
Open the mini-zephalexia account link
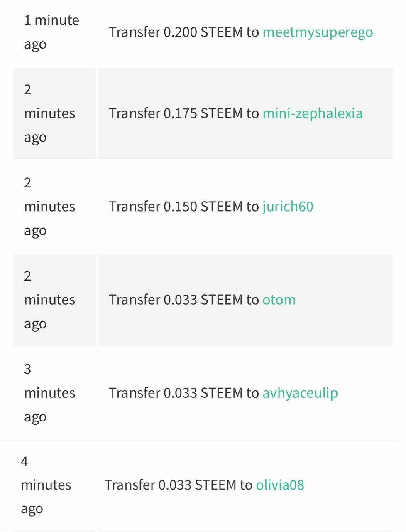(x=313, y=113)
